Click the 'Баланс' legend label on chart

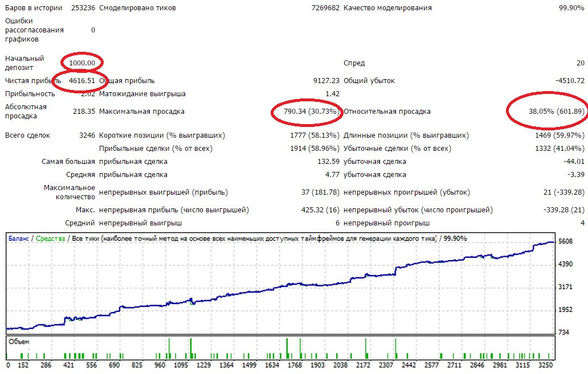(x=18, y=239)
